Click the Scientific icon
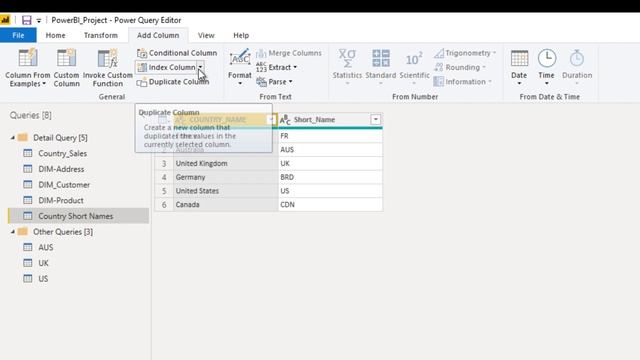This screenshot has height=360, width=640. (414, 59)
